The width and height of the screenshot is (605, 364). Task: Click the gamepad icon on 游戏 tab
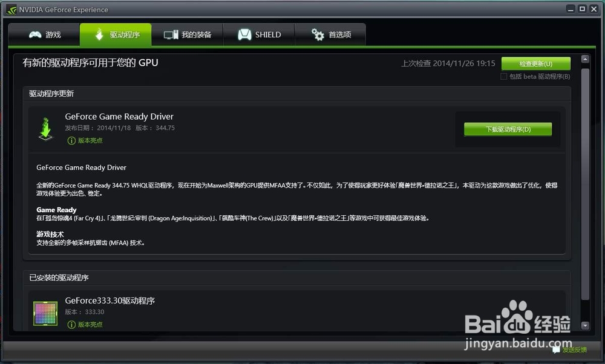(35, 34)
